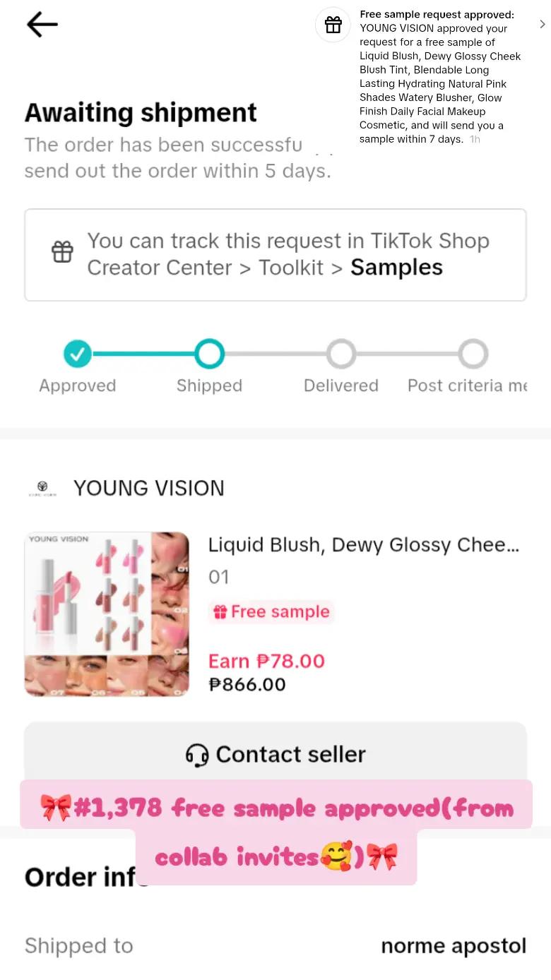Open the YOUNG VISION store name
Image resolution: width=551 pixels, height=980 pixels.
click(x=149, y=488)
